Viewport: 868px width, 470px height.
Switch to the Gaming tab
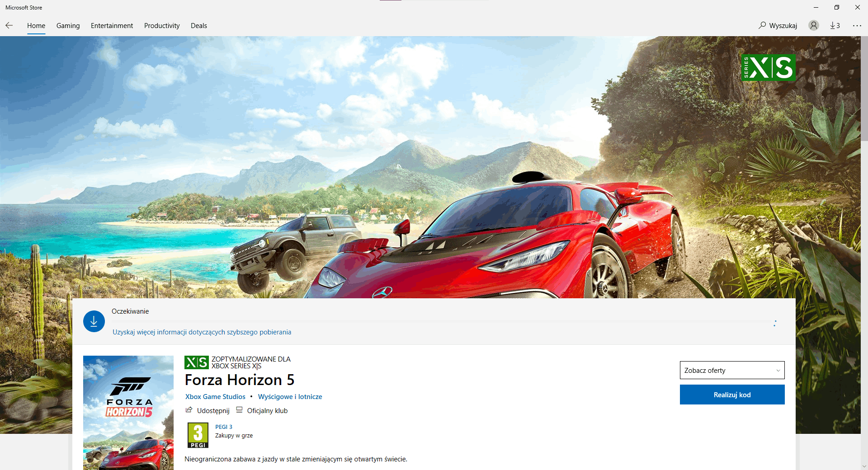(68, 26)
